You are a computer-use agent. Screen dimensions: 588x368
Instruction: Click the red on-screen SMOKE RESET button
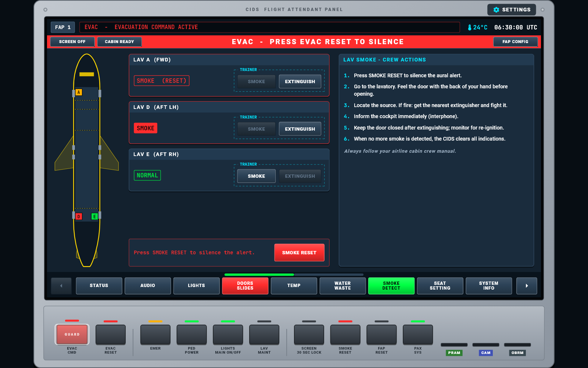(x=299, y=252)
